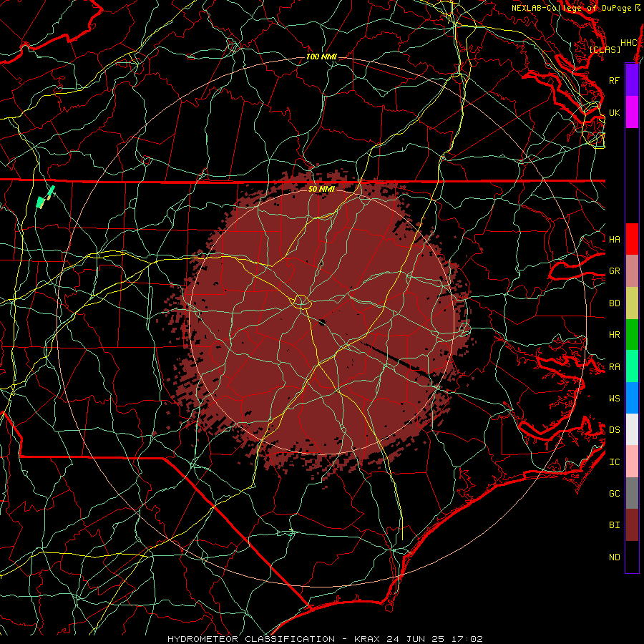
Task: Click the 100 NMI range ring label
Action: click(321, 57)
